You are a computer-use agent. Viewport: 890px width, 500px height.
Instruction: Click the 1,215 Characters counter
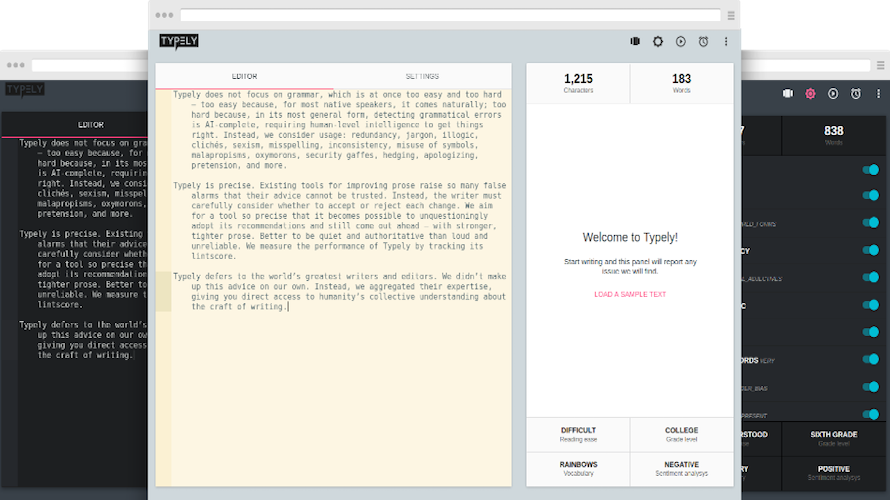point(578,83)
